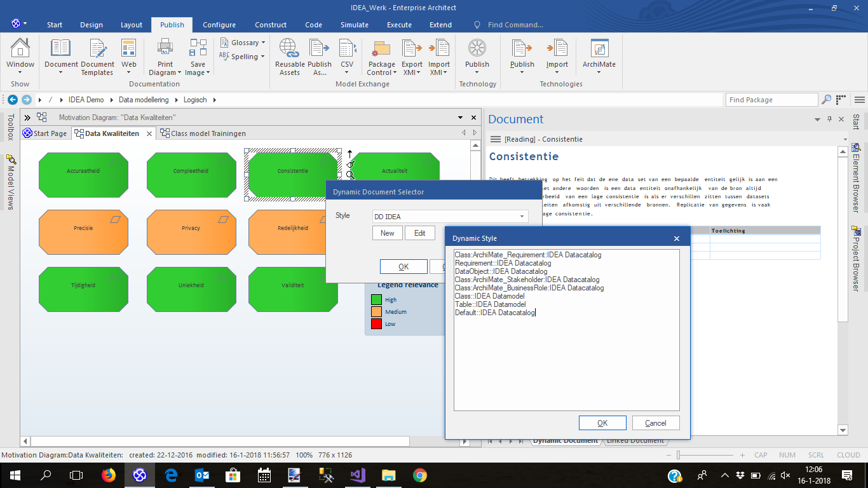Switch to the Configure ribbon tab

click(x=219, y=25)
